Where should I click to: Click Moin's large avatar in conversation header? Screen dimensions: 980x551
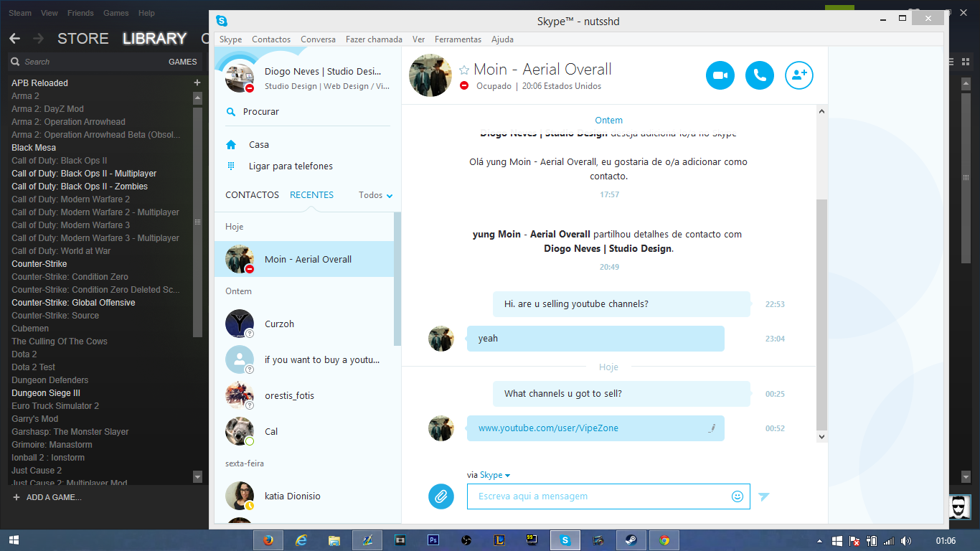[430, 75]
